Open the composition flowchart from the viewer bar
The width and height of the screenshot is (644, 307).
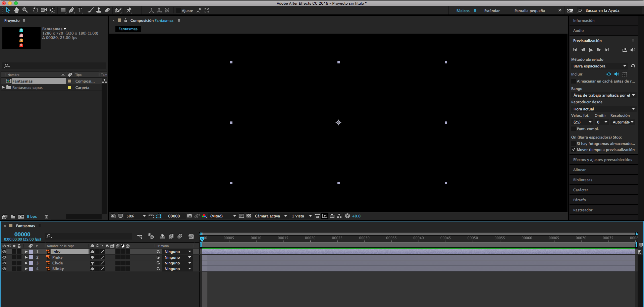coord(339,216)
